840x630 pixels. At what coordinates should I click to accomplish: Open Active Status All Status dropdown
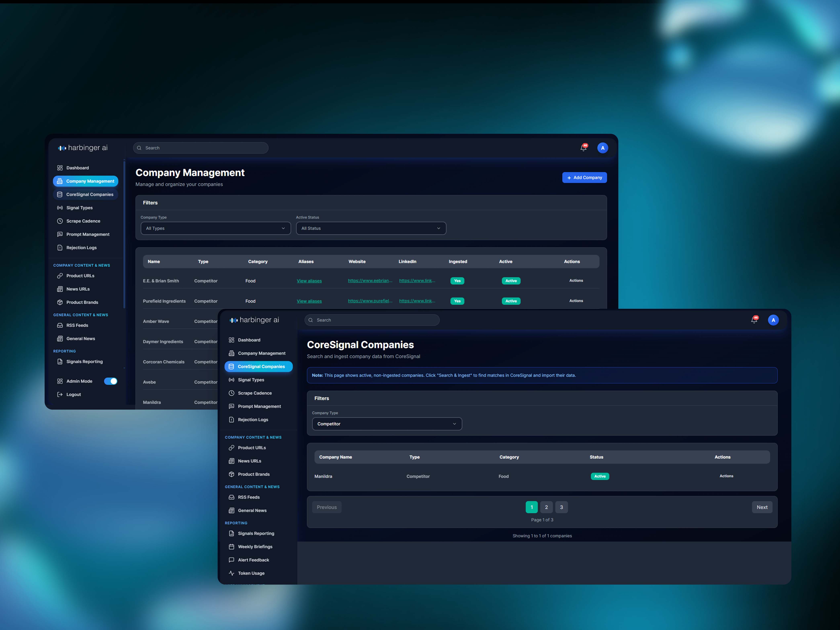[371, 228]
